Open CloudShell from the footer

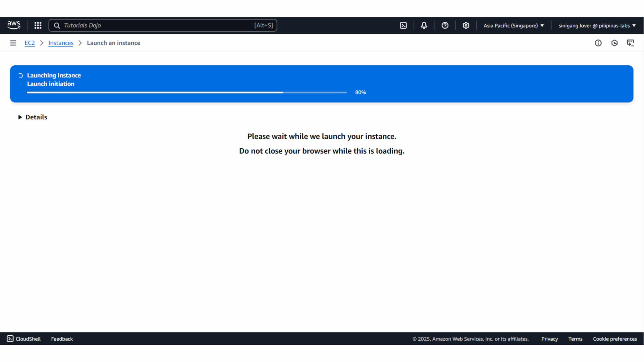(24, 339)
